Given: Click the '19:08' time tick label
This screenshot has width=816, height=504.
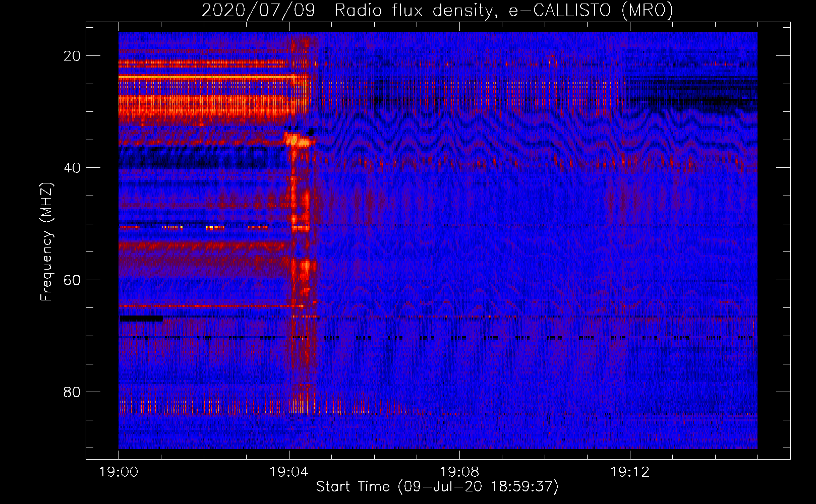Looking at the screenshot, I should coord(459,472).
